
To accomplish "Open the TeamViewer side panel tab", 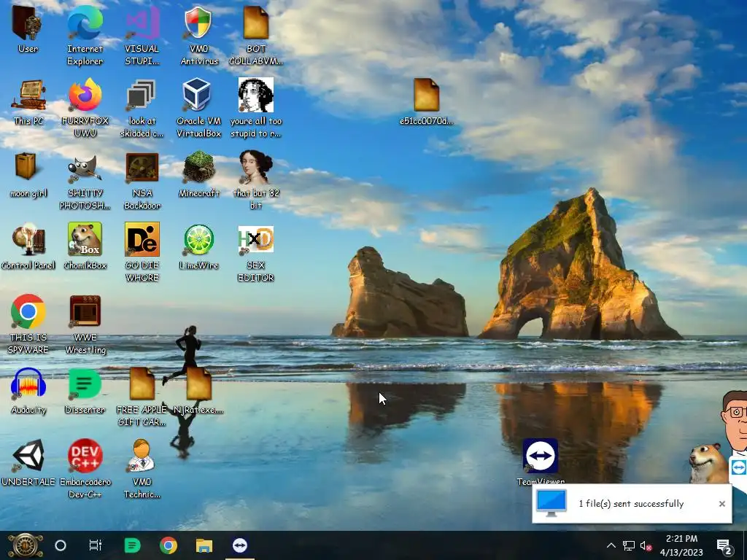I will coord(738,467).
